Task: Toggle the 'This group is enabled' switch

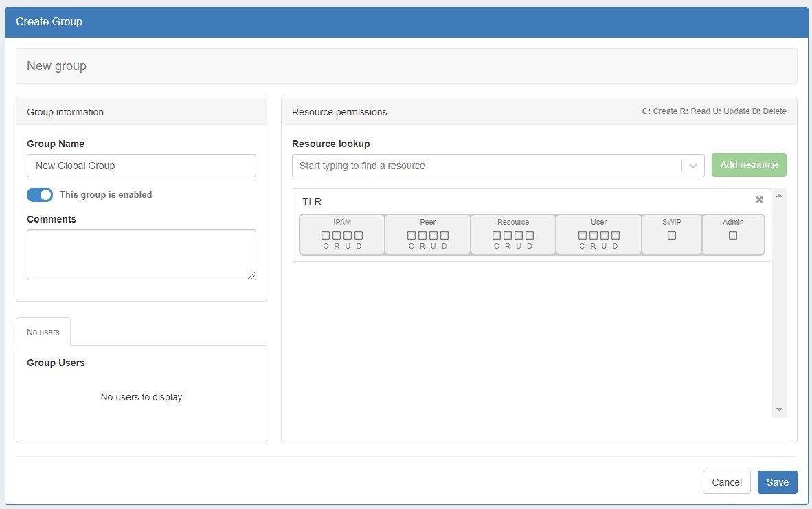Action: 40,195
